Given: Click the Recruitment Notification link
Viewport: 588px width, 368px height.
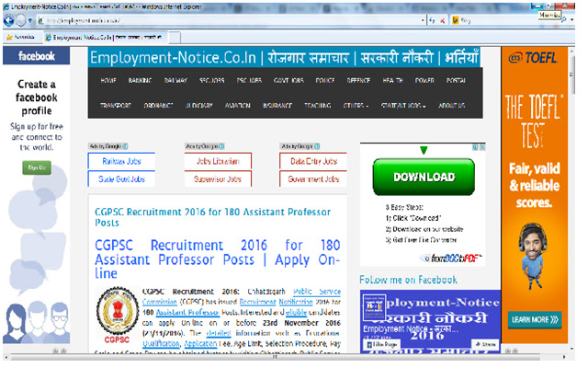Looking at the screenshot, I should click(x=276, y=302).
